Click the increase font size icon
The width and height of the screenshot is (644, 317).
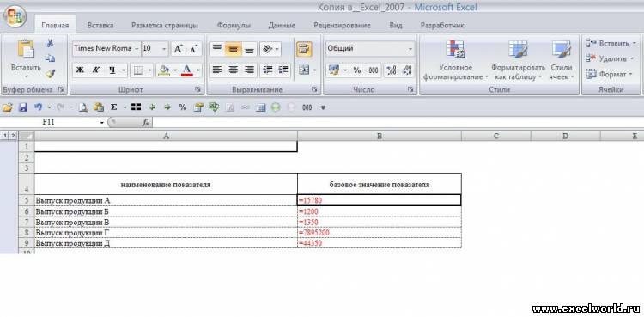179,48
